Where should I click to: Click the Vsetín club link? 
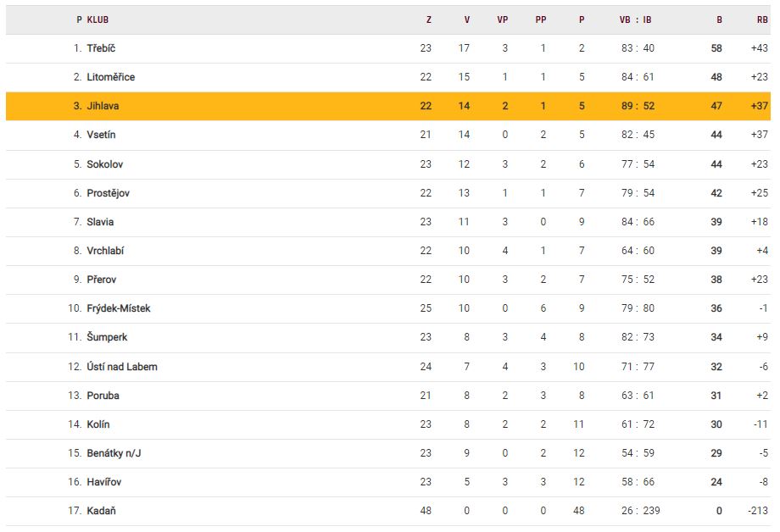[101, 135]
